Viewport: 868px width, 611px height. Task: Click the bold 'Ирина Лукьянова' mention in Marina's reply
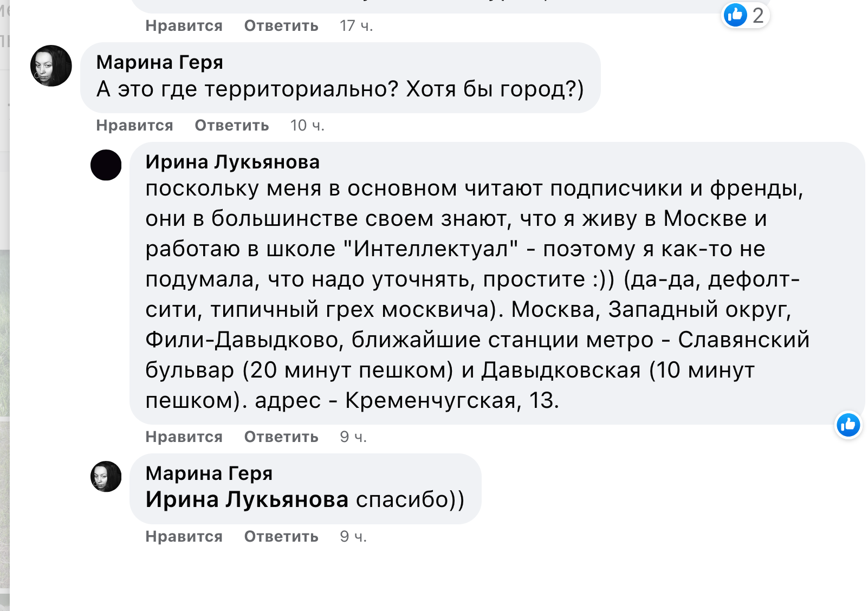[x=247, y=499]
